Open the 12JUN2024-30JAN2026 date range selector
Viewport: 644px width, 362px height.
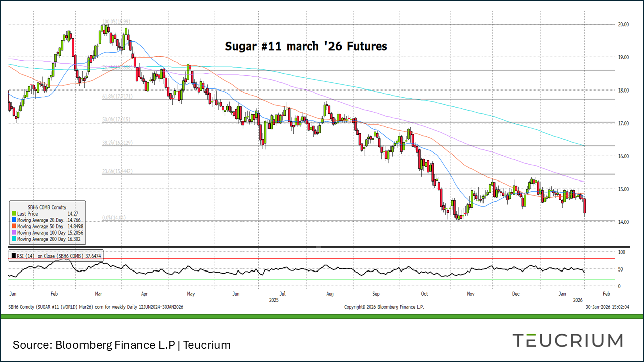pos(160,306)
